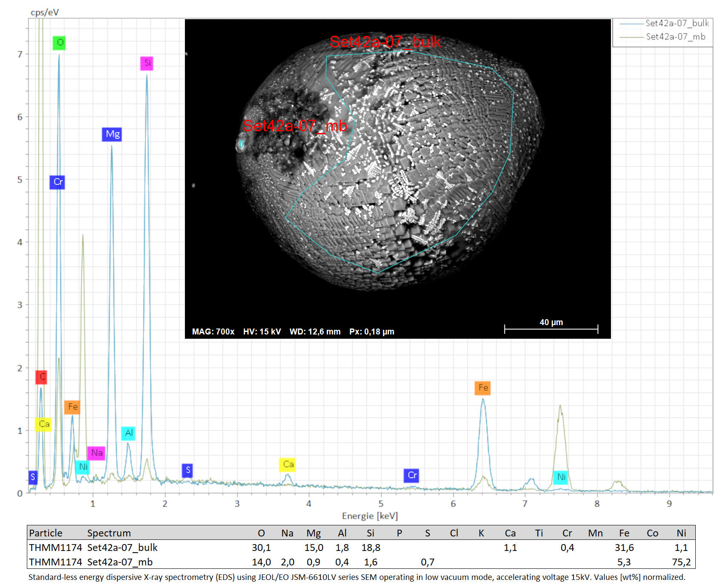Click the Px: 0,18 µm text

pyautogui.click(x=372, y=332)
